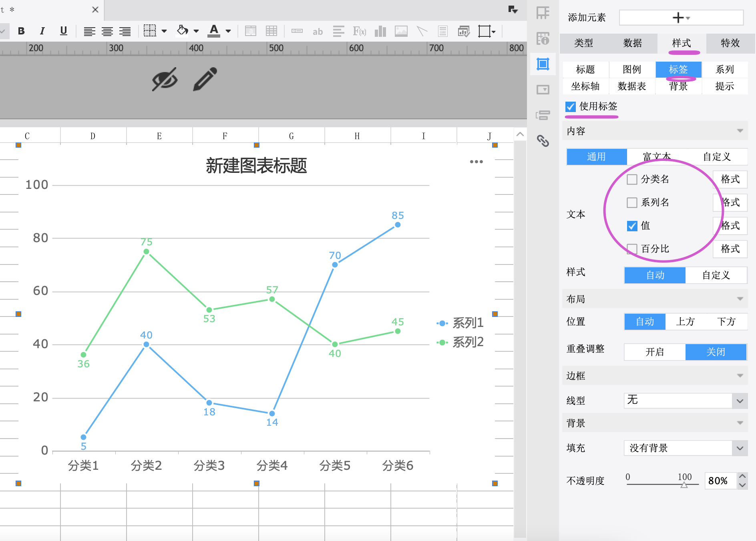
Task: Open 系列 style sub-tab
Action: pos(725,70)
